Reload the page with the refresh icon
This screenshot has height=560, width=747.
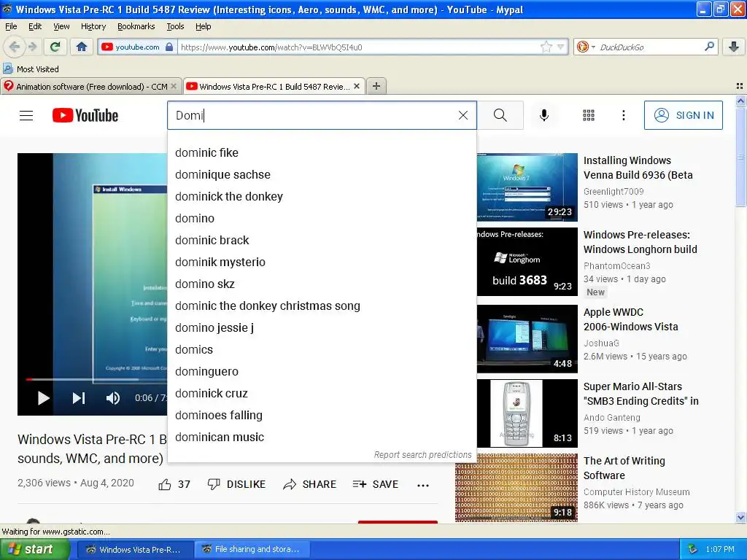55,47
